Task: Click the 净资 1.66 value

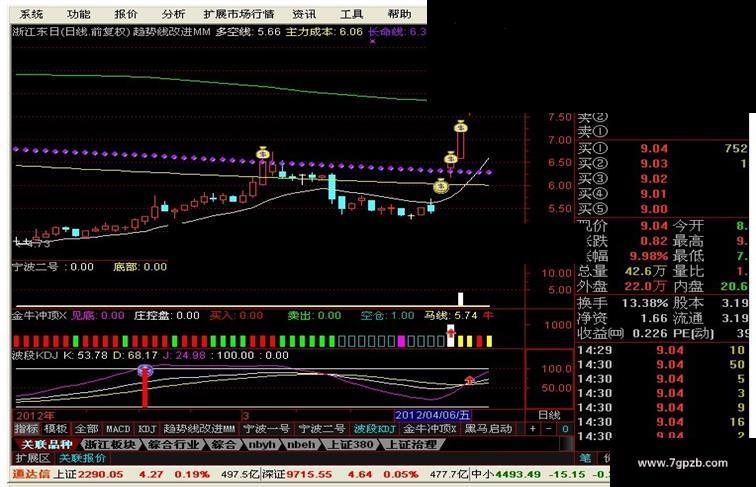Action: pyautogui.click(x=654, y=318)
